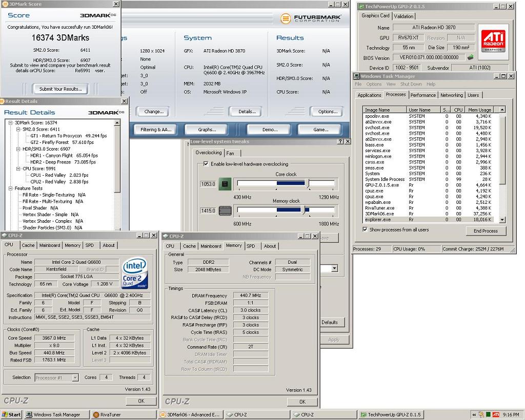
Task: Click the Change button in 3DMark06
Action: [154, 112]
